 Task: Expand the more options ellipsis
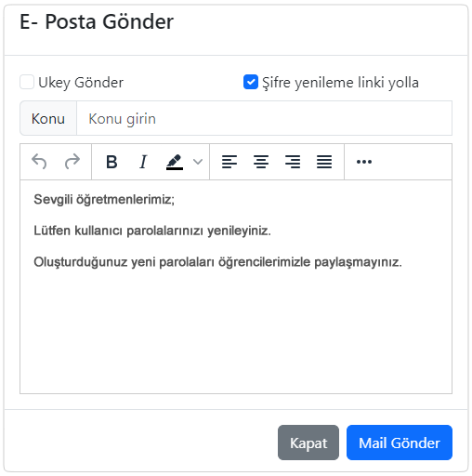(x=364, y=162)
